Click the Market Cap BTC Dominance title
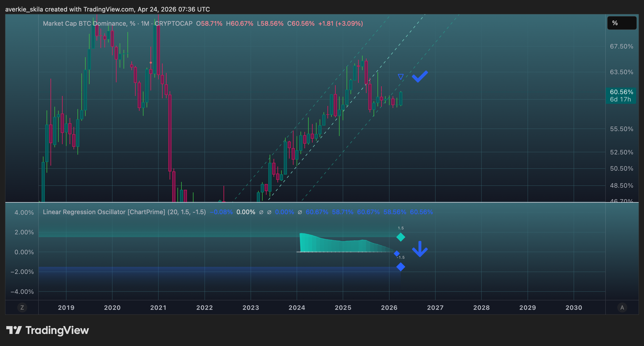The image size is (644, 346). (89, 24)
